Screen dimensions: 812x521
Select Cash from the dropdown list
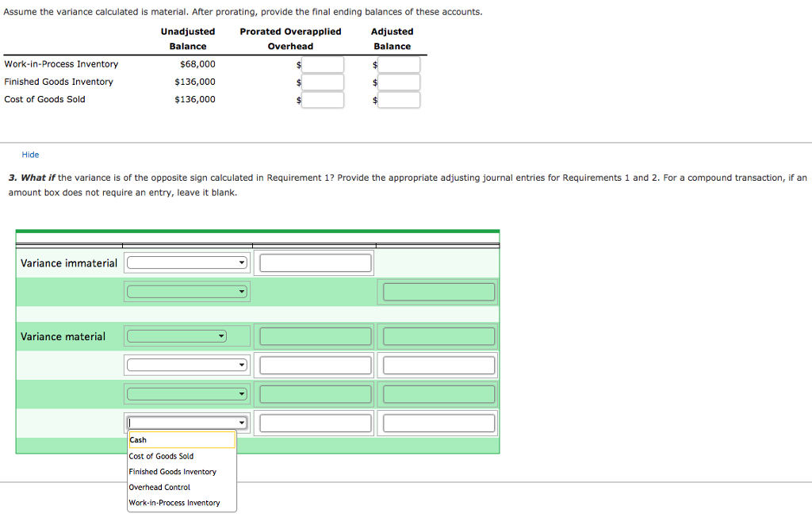point(182,439)
